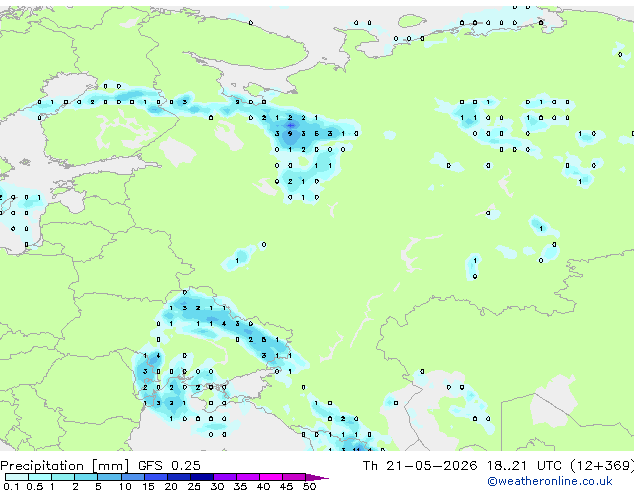634x490 pixels.
Task: Click the 30–35 mm purple legend box
Action: [x=224, y=477]
